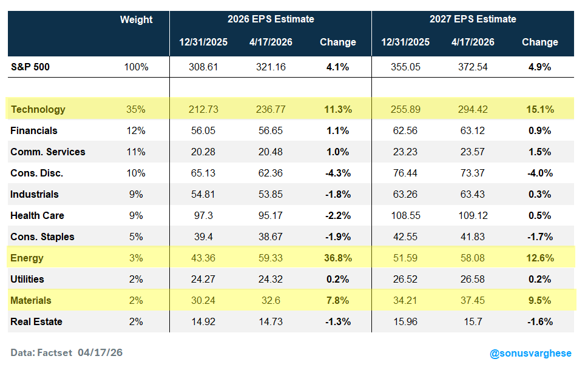Click the @sonusvarghese handle link

(x=530, y=353)
